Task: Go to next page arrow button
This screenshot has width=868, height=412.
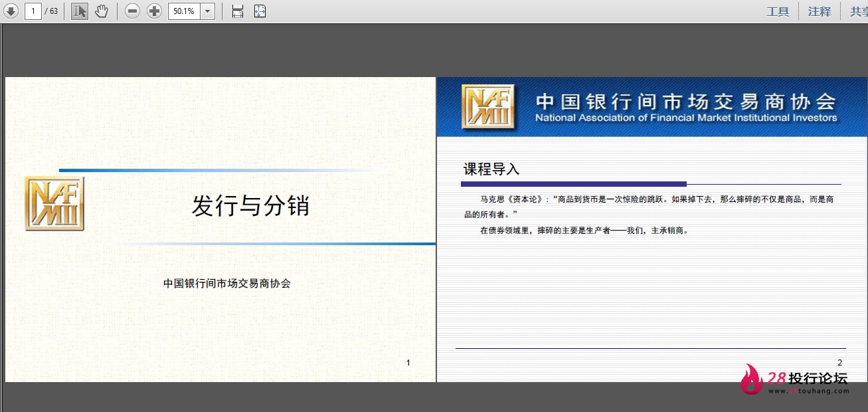Action: coord(11,11)
